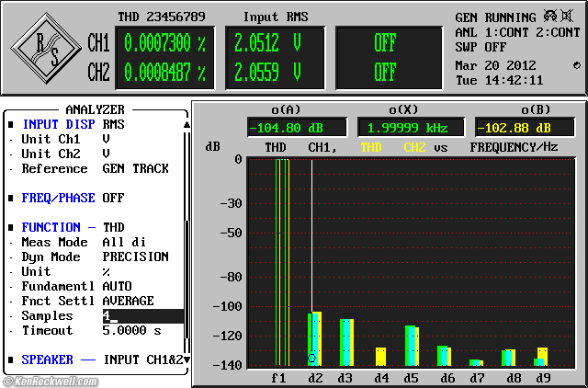This screenshot has height=388, width=588.
Task: Open the Meas Mode value All di
Action: click(124, 242)
